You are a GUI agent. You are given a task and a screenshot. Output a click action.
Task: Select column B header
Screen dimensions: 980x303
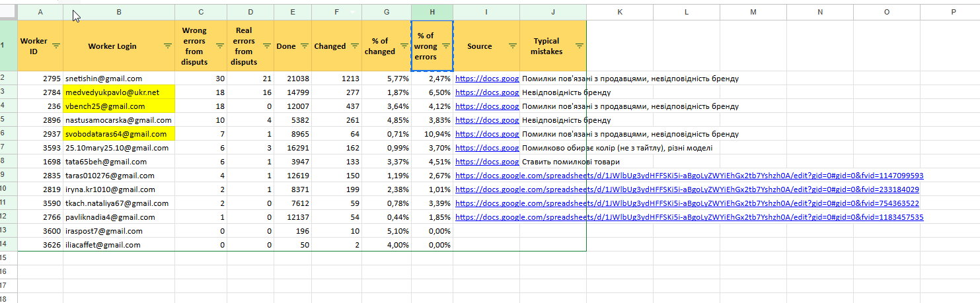point(119,12)
